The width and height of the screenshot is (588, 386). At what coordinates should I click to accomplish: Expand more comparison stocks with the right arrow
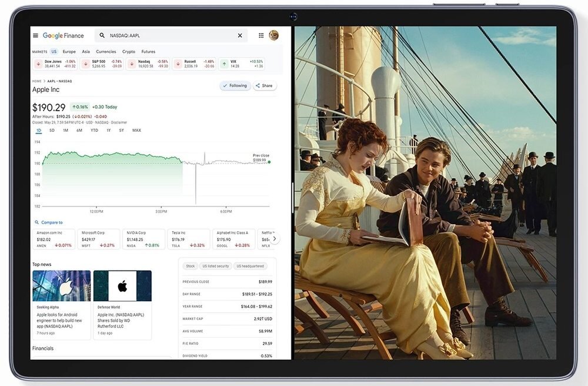[x=274, y=239]
